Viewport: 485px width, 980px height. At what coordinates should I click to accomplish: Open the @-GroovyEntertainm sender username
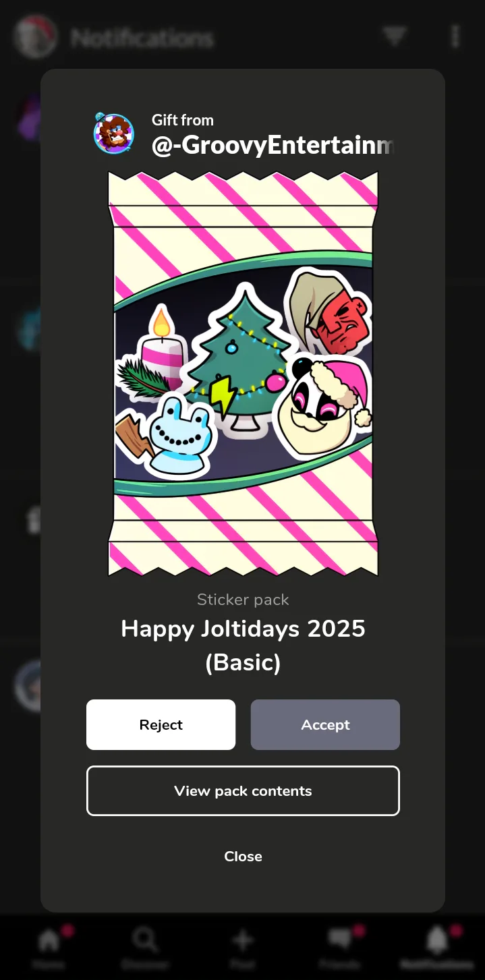click(273, 146)
